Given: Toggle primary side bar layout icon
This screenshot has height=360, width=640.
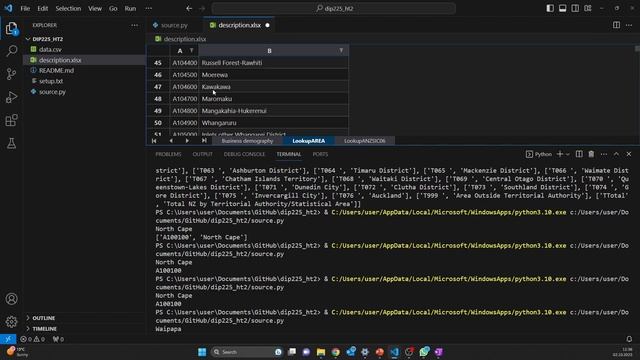Looking at the screenshot, I should tap(550, 8).
